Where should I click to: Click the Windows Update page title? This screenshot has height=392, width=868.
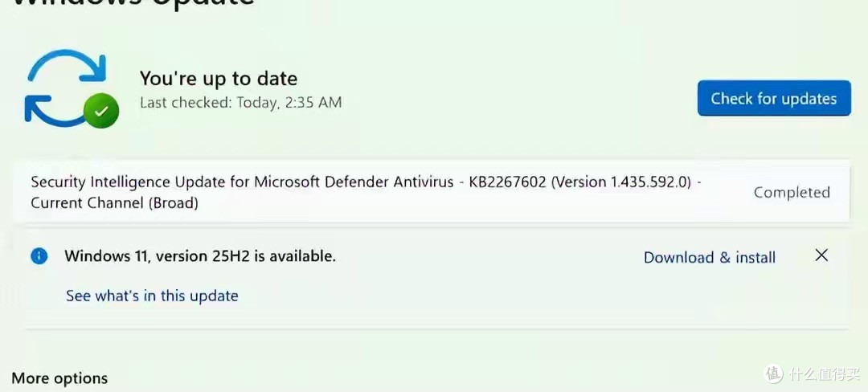point(133,2)
